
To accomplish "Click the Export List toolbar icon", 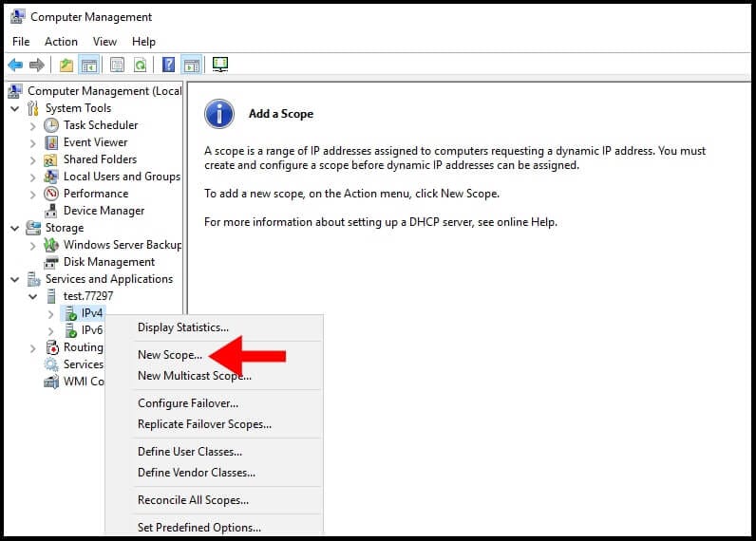I will pos(117,65).
